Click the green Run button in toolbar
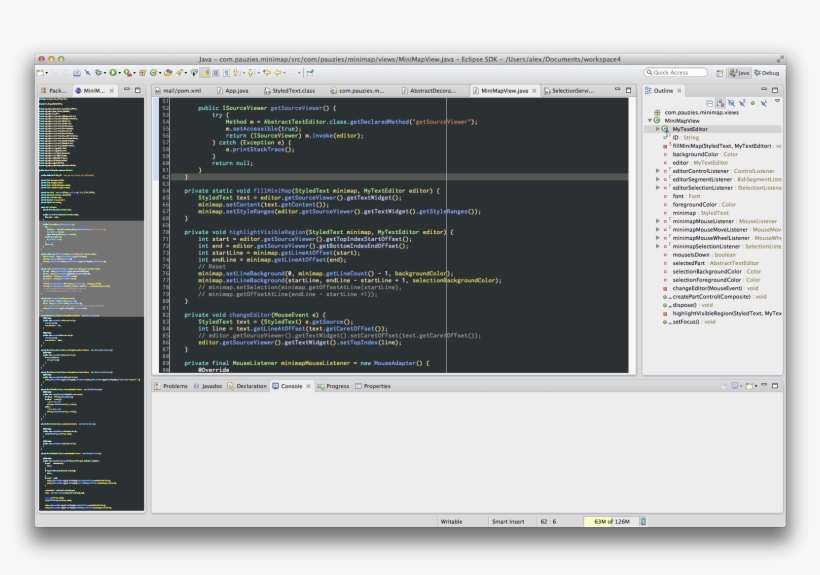The image size is (820, 575). coord(113,72)
